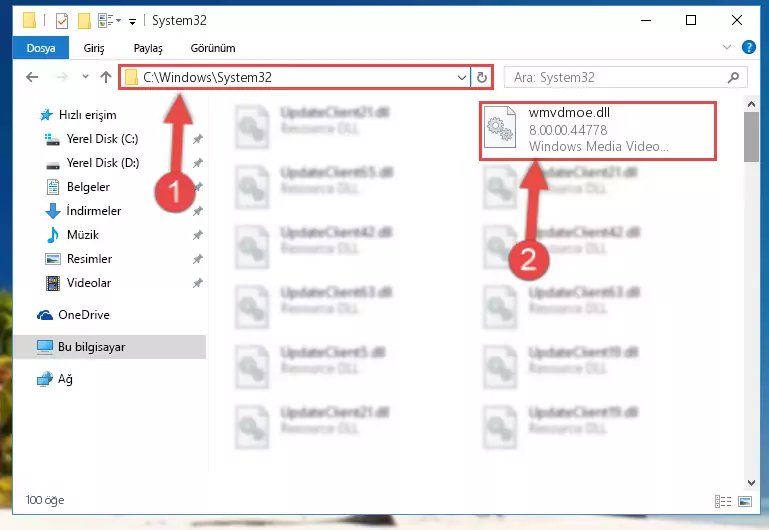Click the Ara: System32 search box
The image size is (769, 530).
tap(625, 77)
